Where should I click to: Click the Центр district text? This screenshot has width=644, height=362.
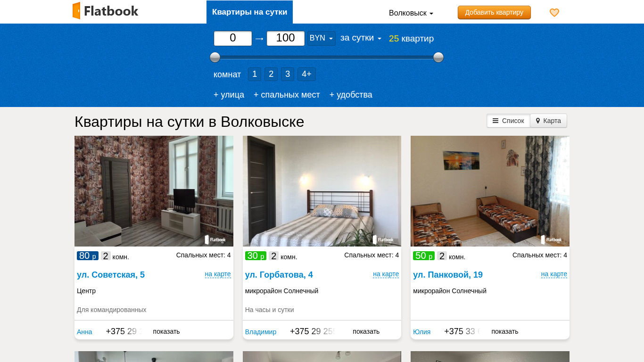point(86,291)
